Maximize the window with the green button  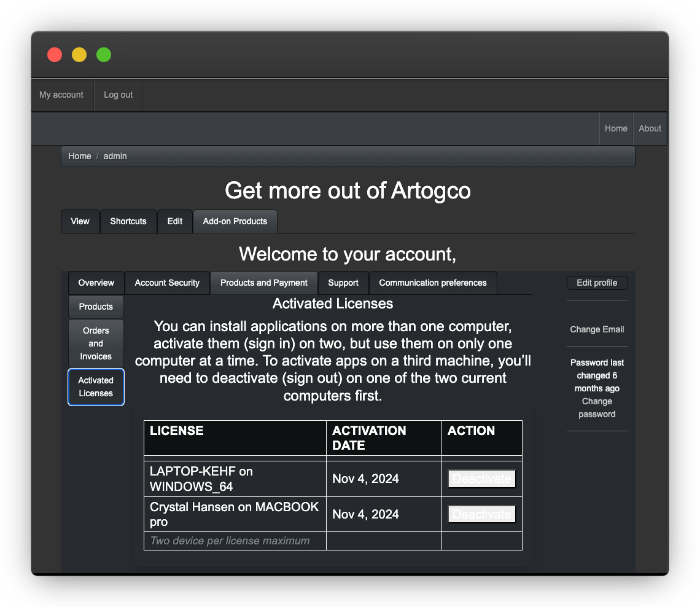click(104, 55)
